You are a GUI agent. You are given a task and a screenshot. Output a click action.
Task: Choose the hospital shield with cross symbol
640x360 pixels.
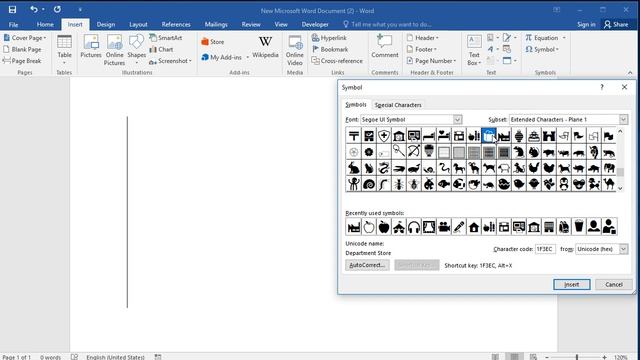click(x=384, y=136)
